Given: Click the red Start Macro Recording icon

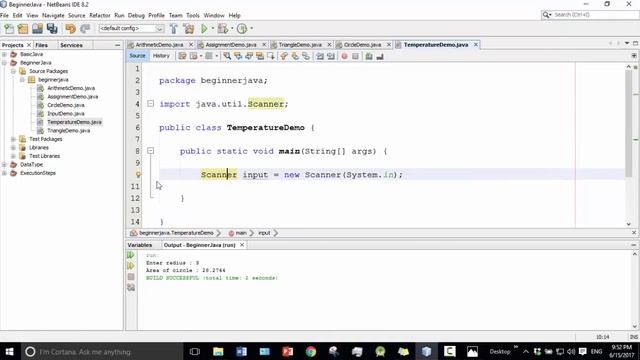Looking at the screenshot, I should [344, 56].
